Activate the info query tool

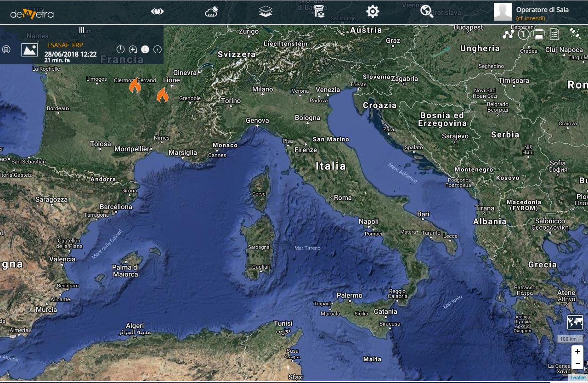click(524, 34)
